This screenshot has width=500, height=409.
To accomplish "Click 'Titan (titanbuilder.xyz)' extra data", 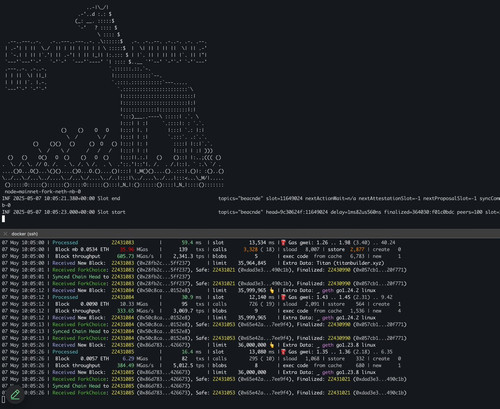I will coord(350,263).
